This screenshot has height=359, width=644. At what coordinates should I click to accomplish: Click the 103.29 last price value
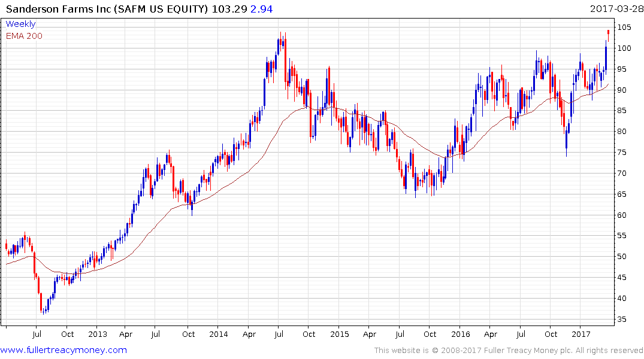coord(229,8)
